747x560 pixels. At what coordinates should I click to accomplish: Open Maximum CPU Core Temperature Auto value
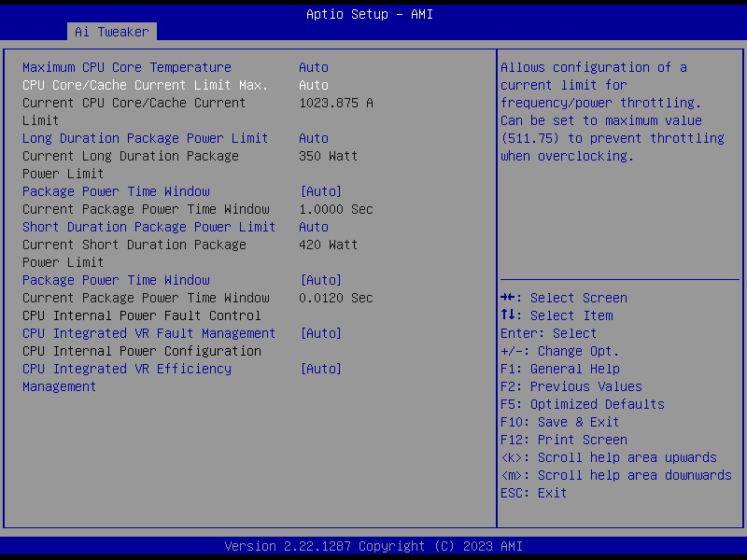(x=314, y=67)
